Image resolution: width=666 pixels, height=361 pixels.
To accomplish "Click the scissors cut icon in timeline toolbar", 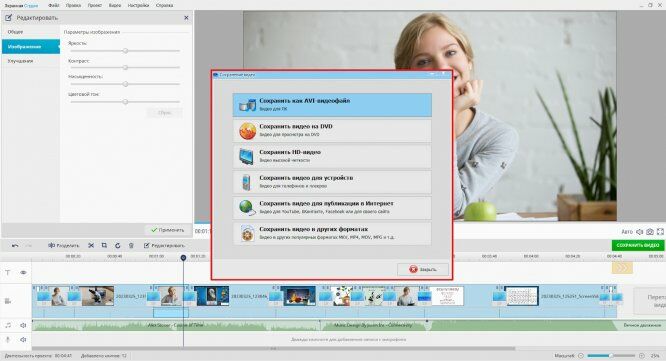I will tap(91, 245).
